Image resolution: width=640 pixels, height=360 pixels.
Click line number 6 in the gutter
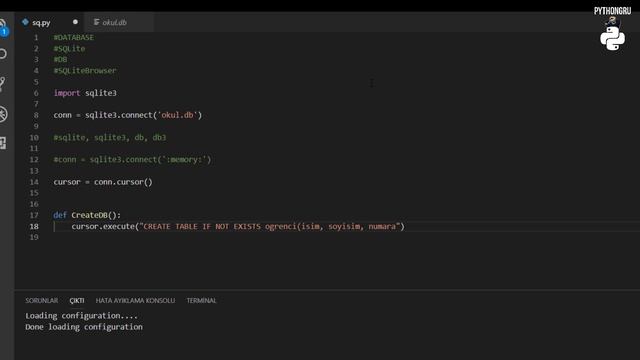click(x=36, y=93)
